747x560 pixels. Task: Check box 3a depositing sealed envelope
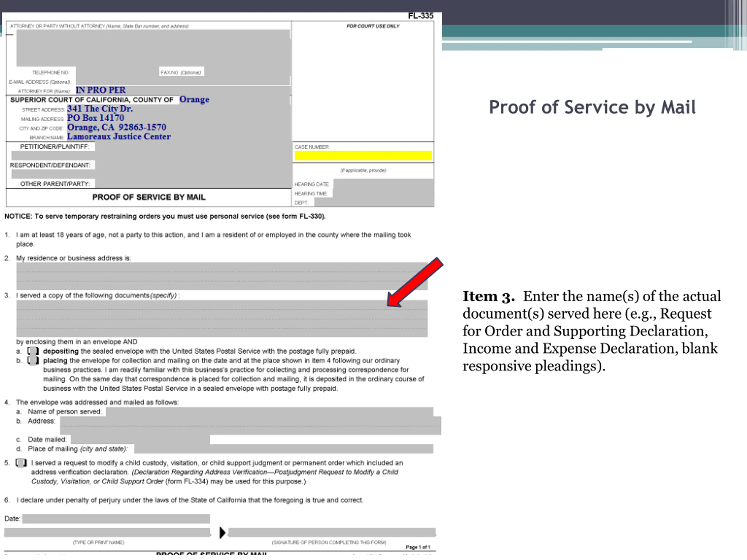pos(33,351)
